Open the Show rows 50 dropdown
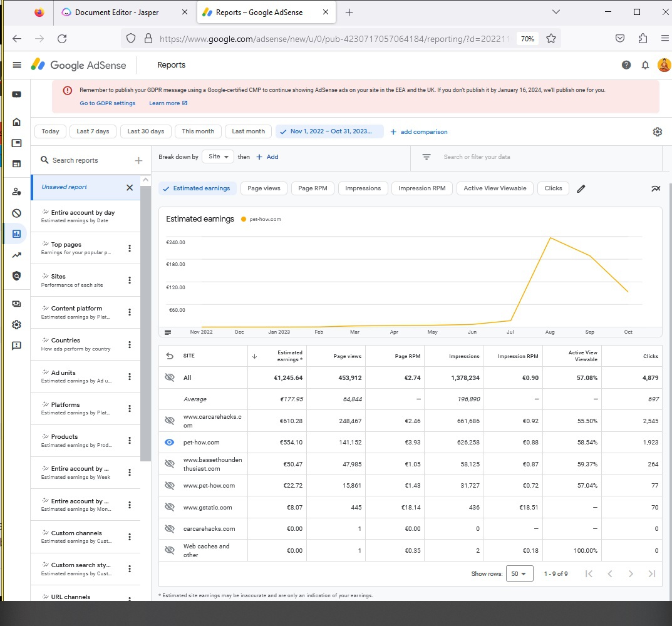 tap(519, 573)
